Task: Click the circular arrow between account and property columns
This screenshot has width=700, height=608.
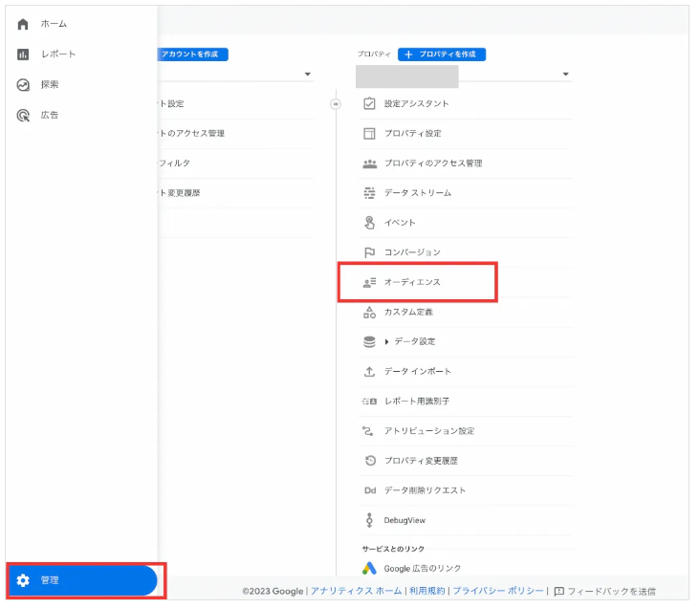Action: pyautogui.click(x=335, y=104)
